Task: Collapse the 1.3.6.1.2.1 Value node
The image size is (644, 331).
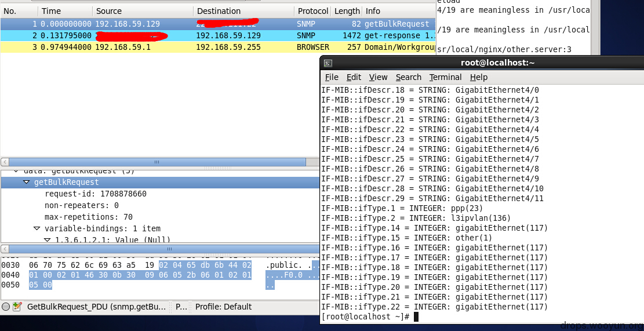Action: 47,240
